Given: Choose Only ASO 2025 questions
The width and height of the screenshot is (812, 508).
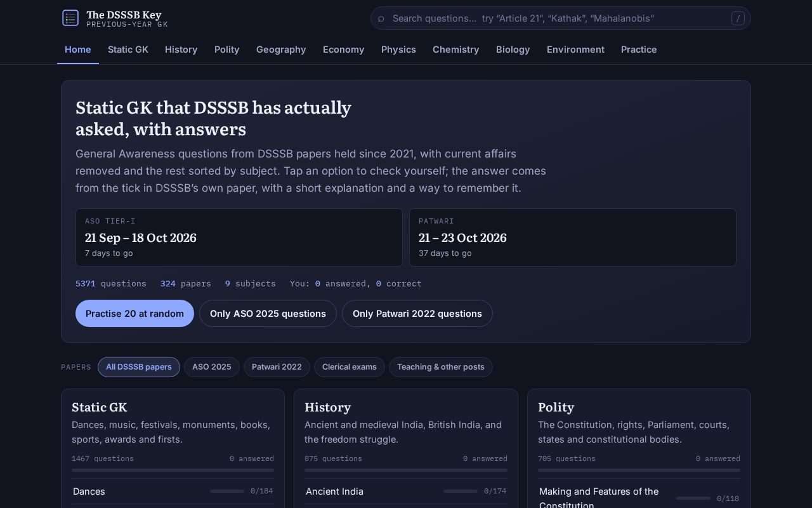Looking at the screenshot, I should tap(268, 314).
